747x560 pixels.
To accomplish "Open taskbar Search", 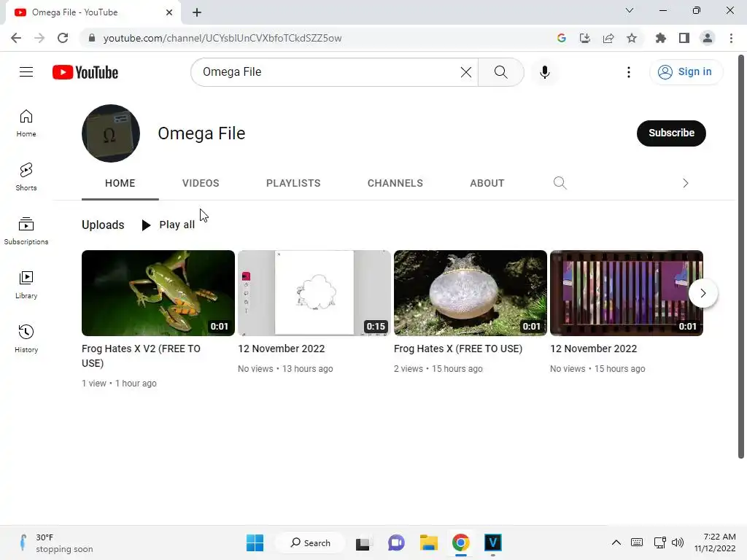I will (311, 542).
